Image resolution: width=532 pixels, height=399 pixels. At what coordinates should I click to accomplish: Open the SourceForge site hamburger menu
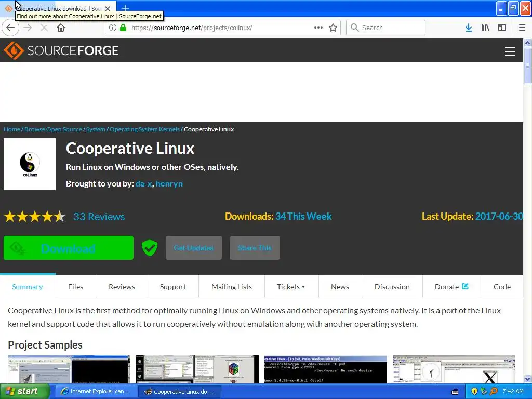pos(510,51)
